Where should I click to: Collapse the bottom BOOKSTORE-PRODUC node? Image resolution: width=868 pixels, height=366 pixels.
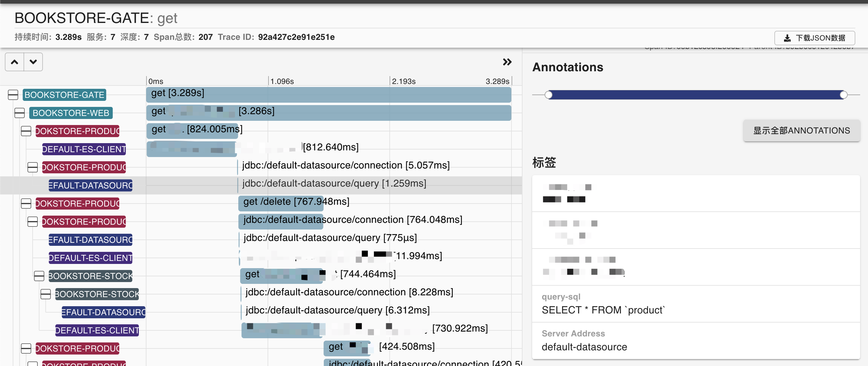(x=26, y=348)
